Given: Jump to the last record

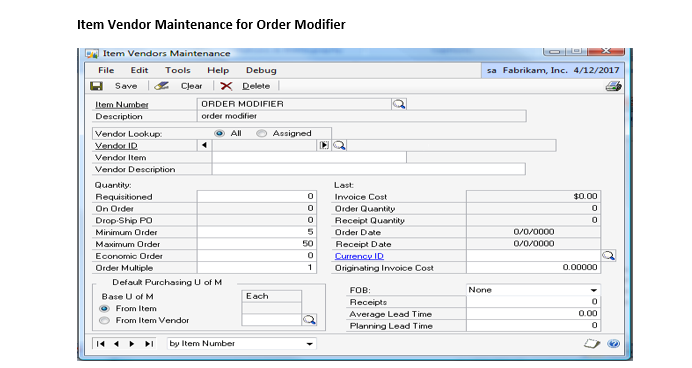Looking at the screenshot, I should coord(149,344).
